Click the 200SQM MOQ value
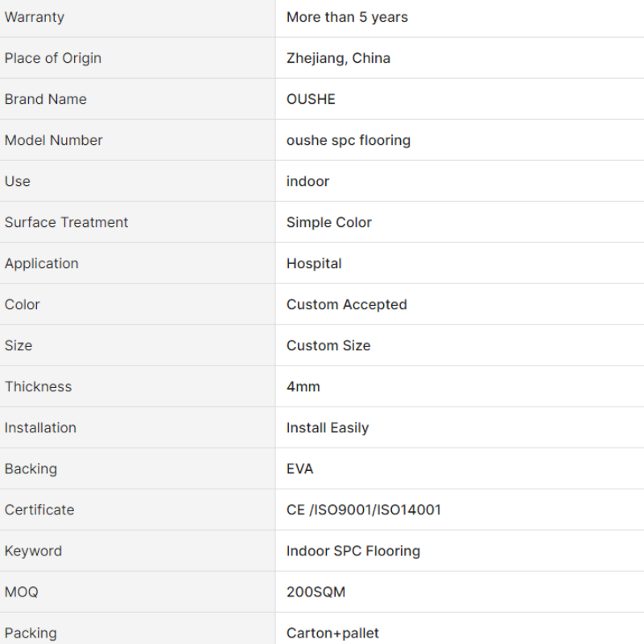The height and width of the screenshot is (644, 644). click(316, 592)
